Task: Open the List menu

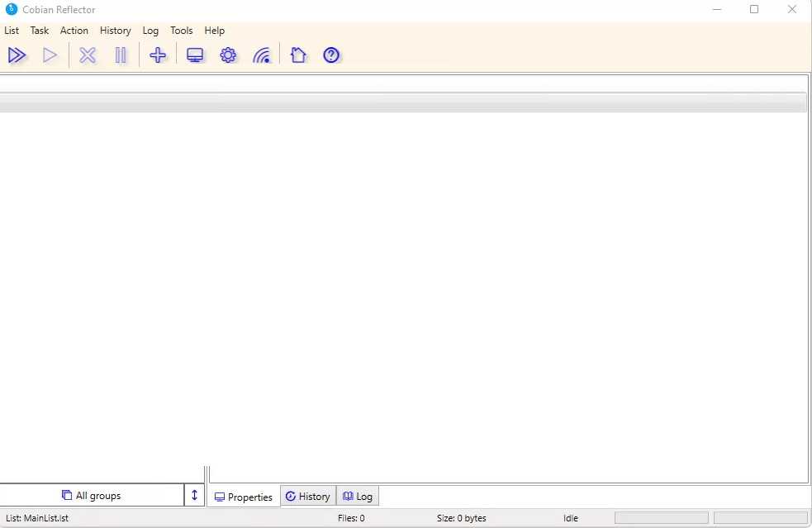Action: (12, 31)
